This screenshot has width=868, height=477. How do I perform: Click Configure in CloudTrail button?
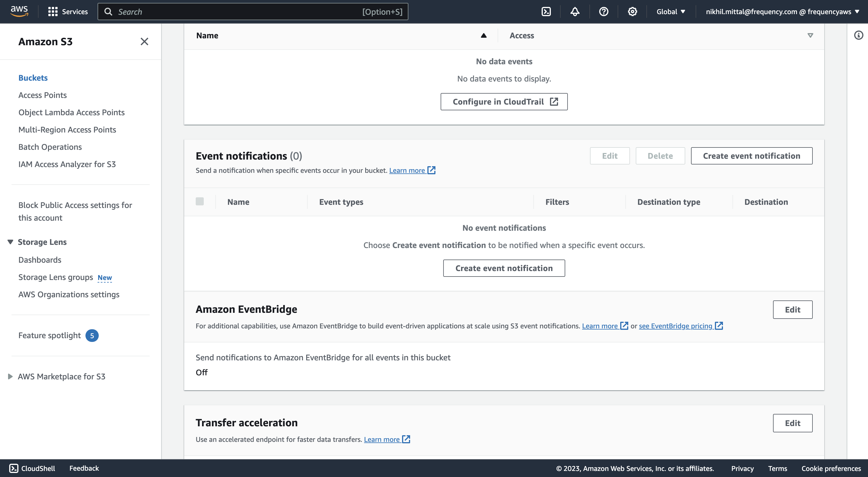click(504, 102)
